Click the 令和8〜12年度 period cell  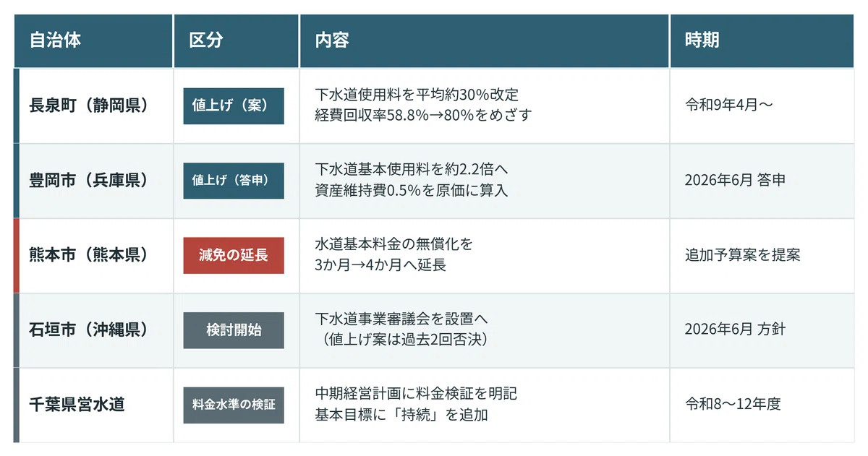733,405
